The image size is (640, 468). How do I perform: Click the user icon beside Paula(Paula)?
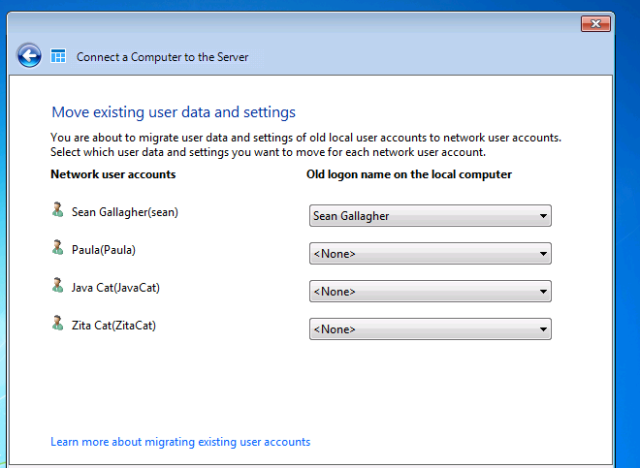click(x=58, y=248)
